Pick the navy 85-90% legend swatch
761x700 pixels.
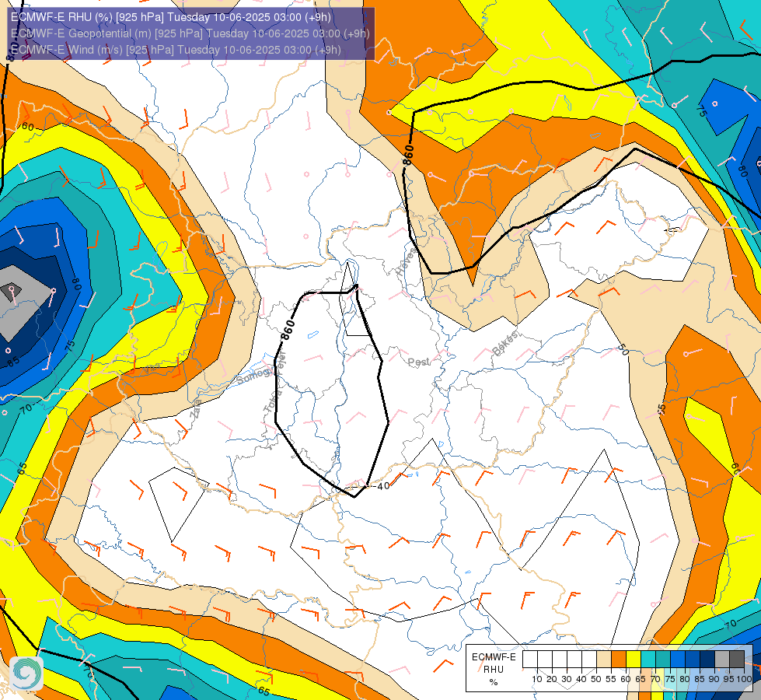[x=707, y=660]
